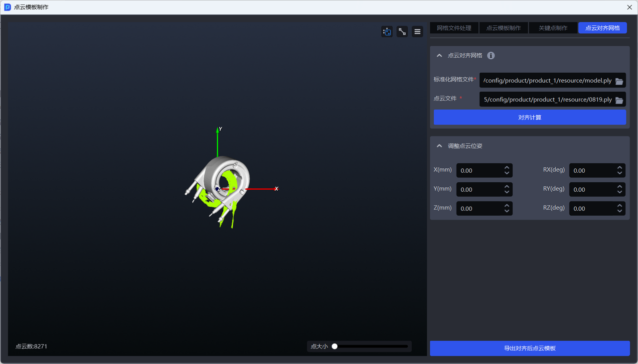Increase the RY(deg) value with up arrow
The height and width of the screenshot is (364, 638).
click(620, 187)
